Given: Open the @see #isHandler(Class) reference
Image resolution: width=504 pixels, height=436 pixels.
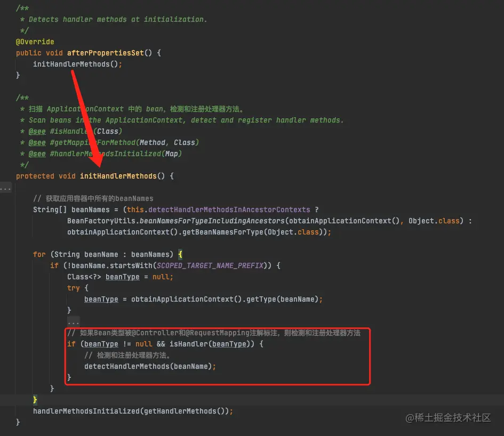Looking at the screenshot, I should pos(75,131).
